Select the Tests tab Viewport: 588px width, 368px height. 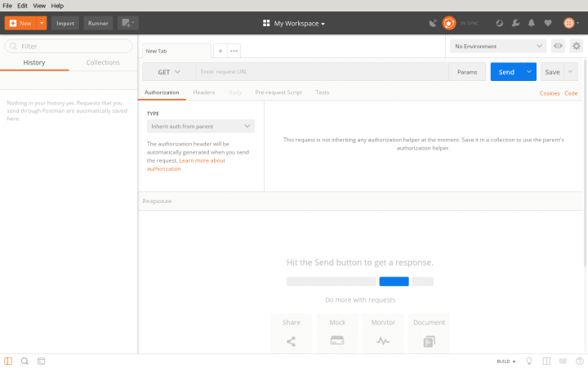tap(322, 92)
